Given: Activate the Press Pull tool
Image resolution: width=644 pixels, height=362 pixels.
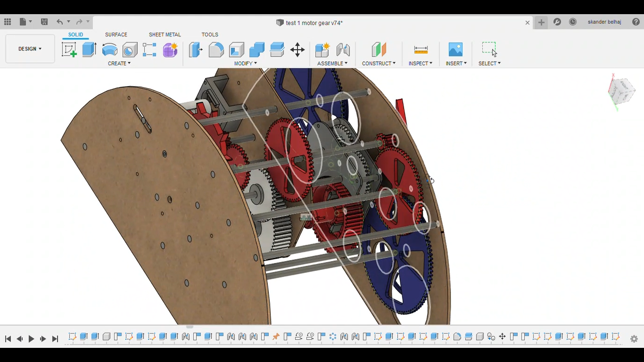Looking at the screenshot, I should coord(195,49).
